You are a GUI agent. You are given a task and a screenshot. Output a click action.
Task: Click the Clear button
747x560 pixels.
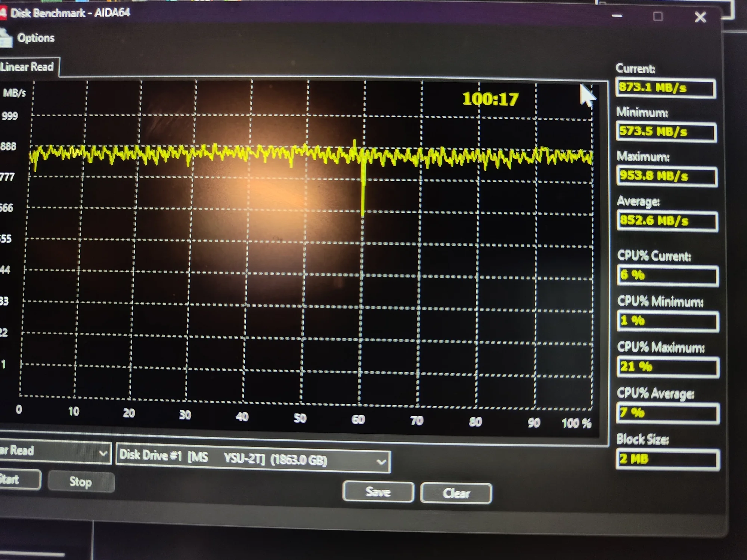point(456,494)
